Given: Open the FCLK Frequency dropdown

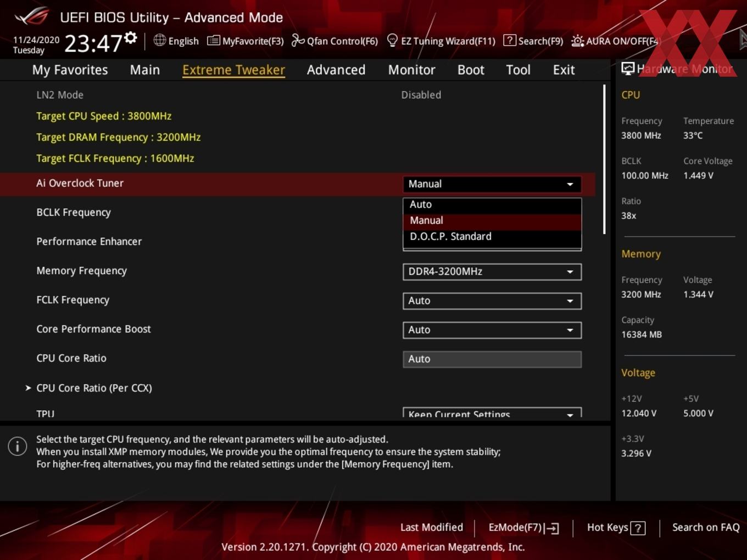Looking at the screenshot, I should (x=492, y=300).
